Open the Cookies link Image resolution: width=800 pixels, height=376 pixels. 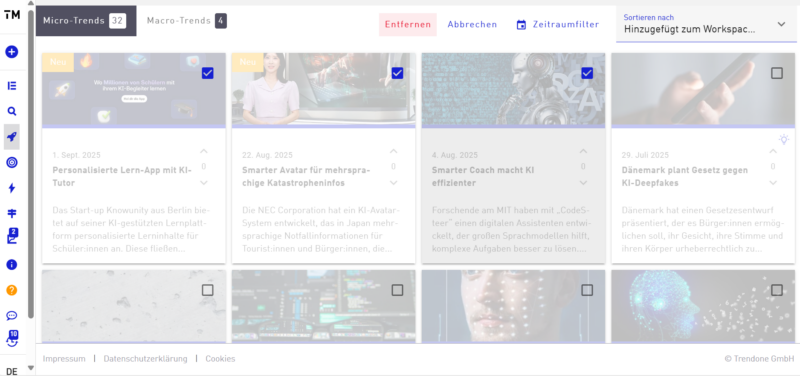(x=220, y=359)
